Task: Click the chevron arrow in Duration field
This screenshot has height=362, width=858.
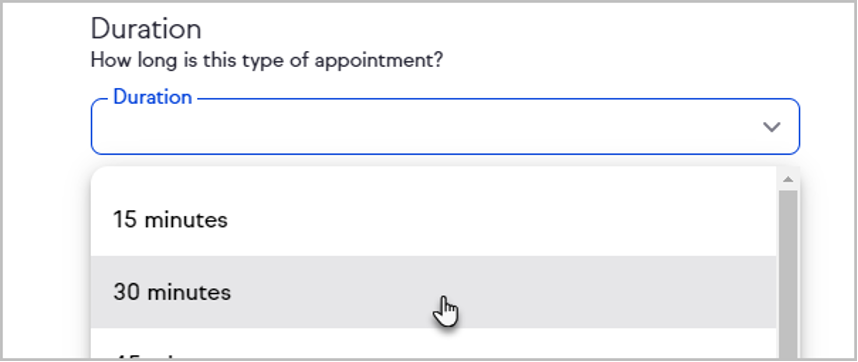Action: coord(771,127)
